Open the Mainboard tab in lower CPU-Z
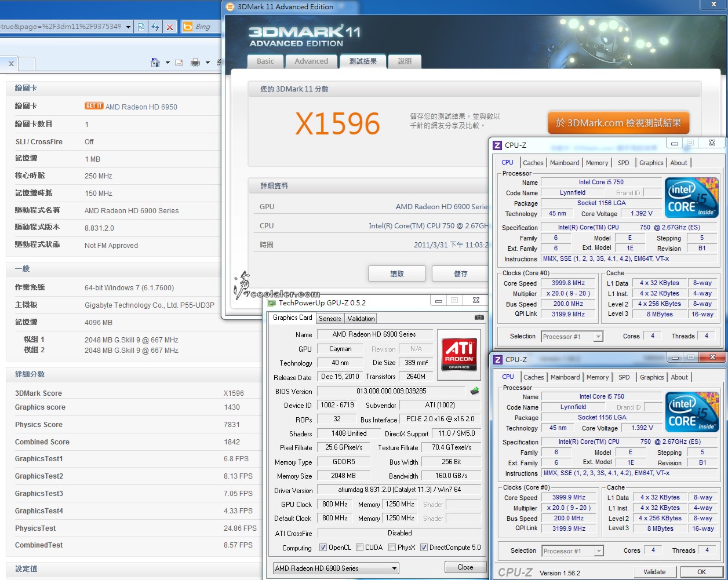 click(x=565, y=377)
